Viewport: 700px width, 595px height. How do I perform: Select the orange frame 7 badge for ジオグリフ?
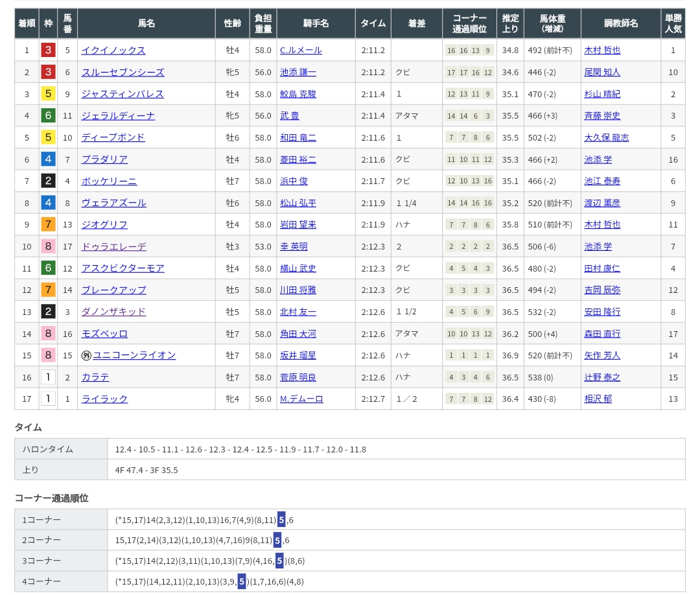coord(48,225)
